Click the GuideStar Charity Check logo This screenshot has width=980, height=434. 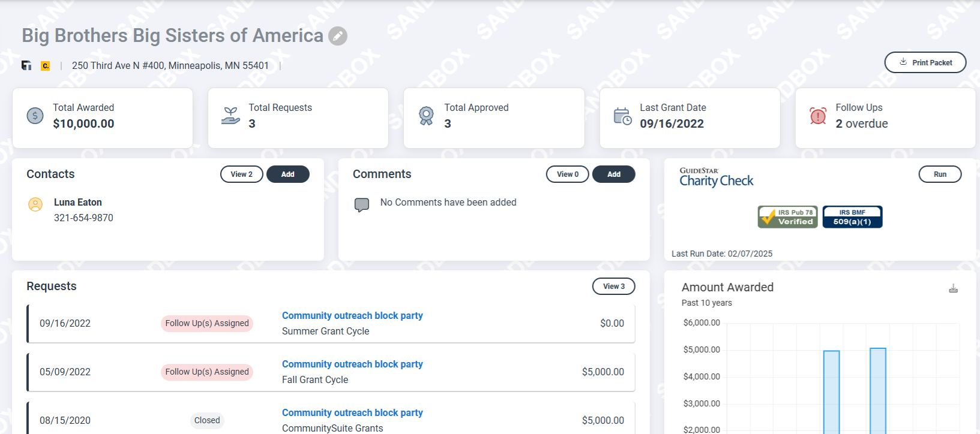tap(716, 177)
